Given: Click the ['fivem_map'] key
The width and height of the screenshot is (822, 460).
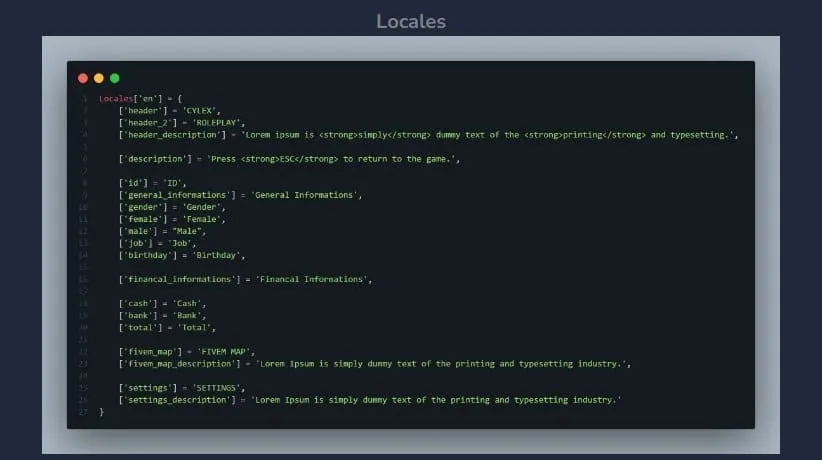Looking at the screenshot, I should click(x=150, y=352).
